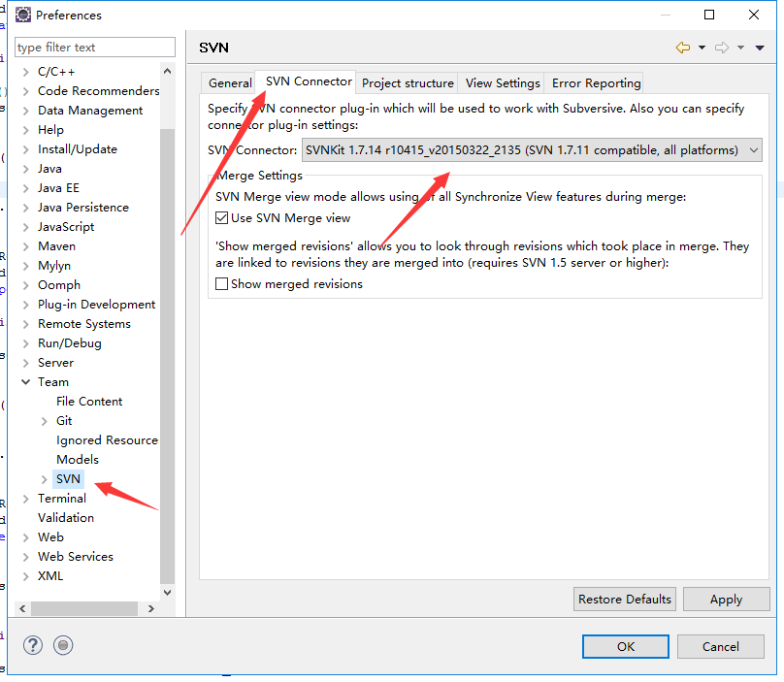Expand the C/C++ tree node

26,72
